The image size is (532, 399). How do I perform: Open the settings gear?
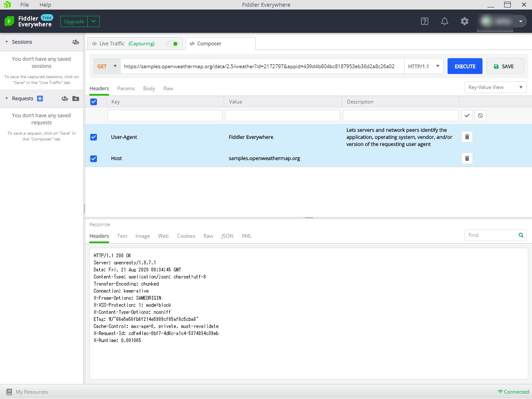[x=465, y=21]
